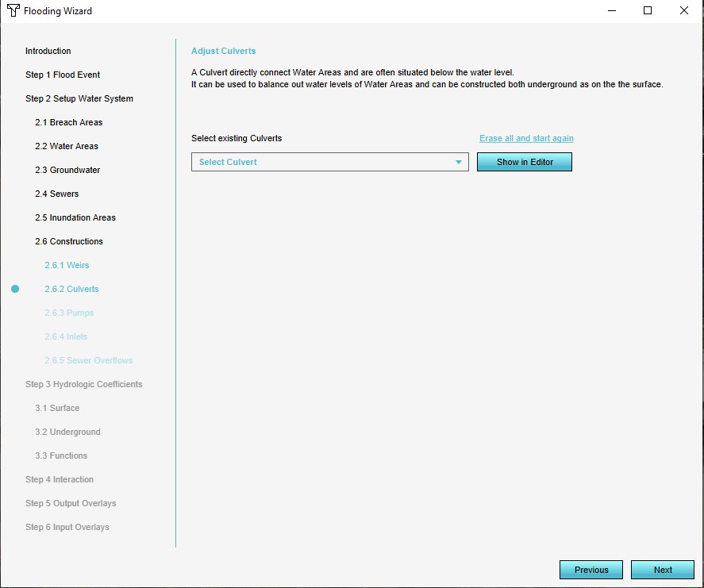Go to the Next wizard step
The height and width of the screenshot is (588, 704).
[x=662, y=570]
